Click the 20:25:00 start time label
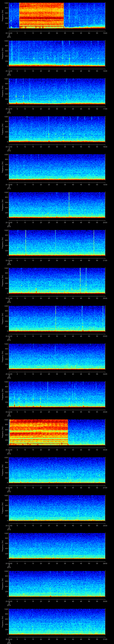This screenshot has height=644, width=114. click(x=9, y=450)
